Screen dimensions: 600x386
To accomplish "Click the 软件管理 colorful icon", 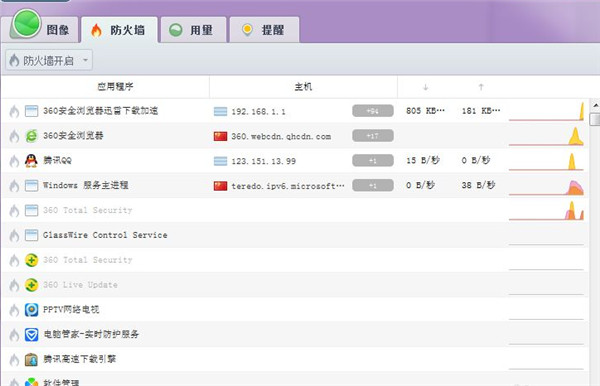I will pos(31,382).
